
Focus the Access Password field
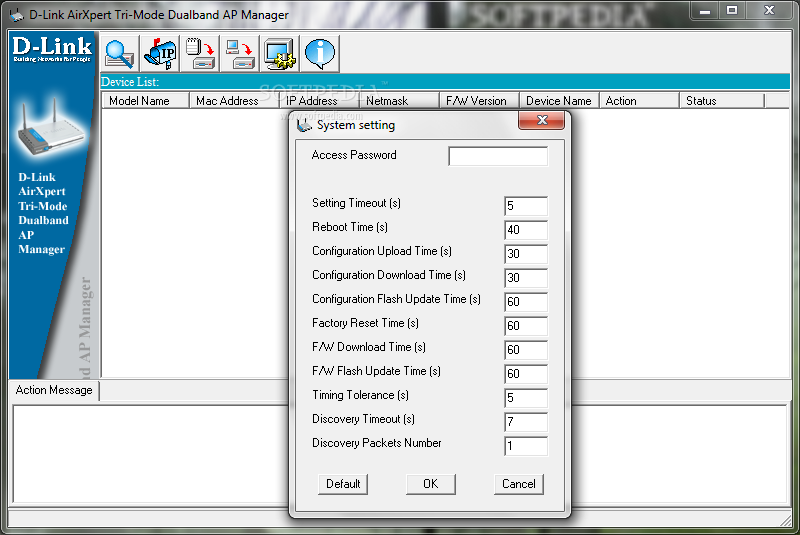pyautogui.click(x=498, y=156)
